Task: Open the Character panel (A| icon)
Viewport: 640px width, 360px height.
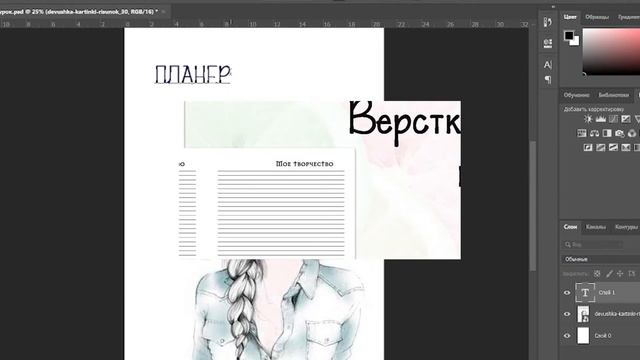Action: tap(548, 64)
